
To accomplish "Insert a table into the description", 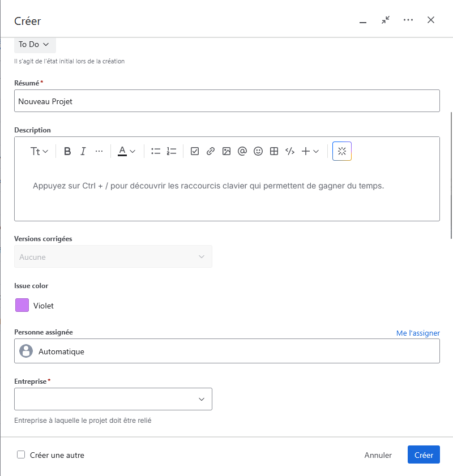I will pos(274,151).
